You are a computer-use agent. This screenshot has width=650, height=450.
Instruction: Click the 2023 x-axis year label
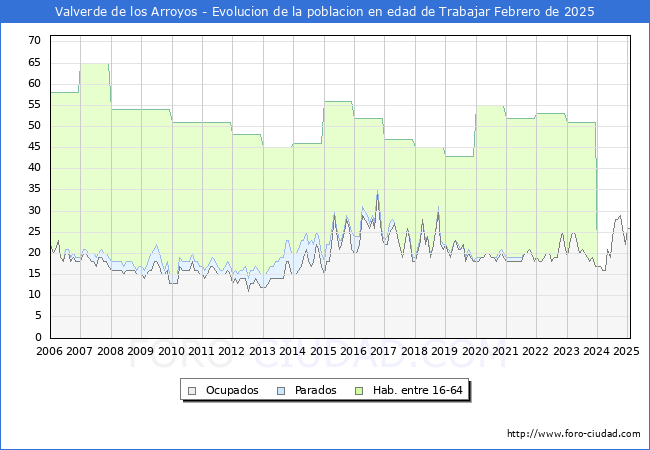tap(566, 351)
